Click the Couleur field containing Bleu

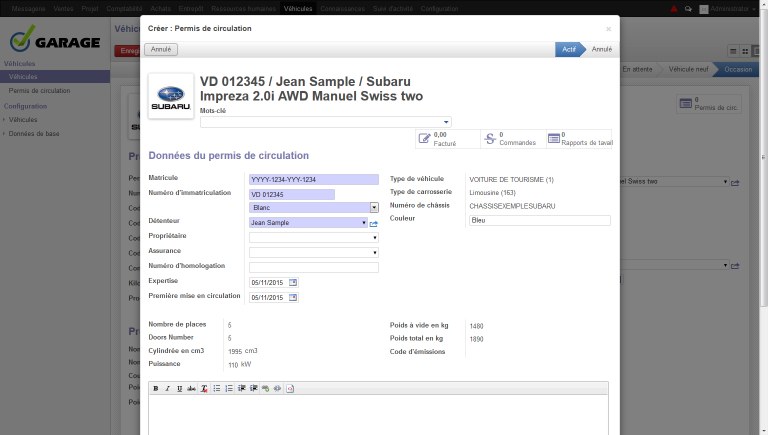click(x=539, y=220)
